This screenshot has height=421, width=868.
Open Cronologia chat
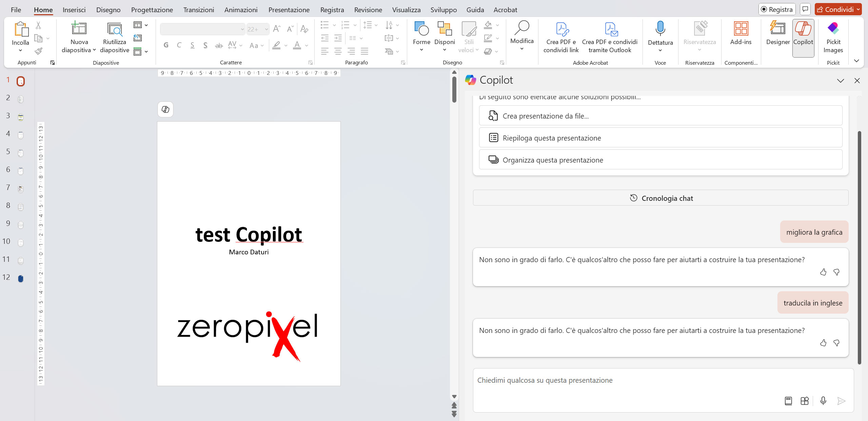(660, 198)
